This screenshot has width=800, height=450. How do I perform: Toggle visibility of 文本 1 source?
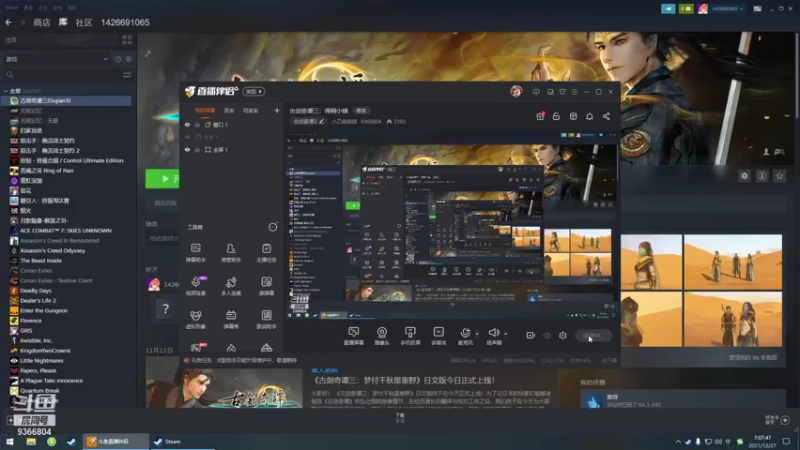pos(187,137)
